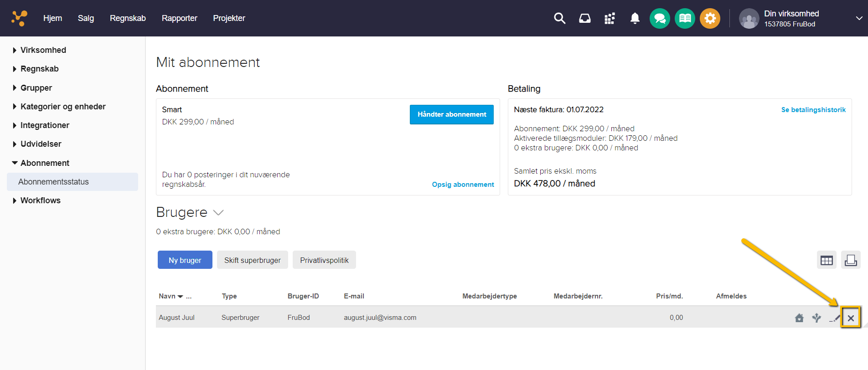
Task: Open the green help book icon
Action: point(685,19)
